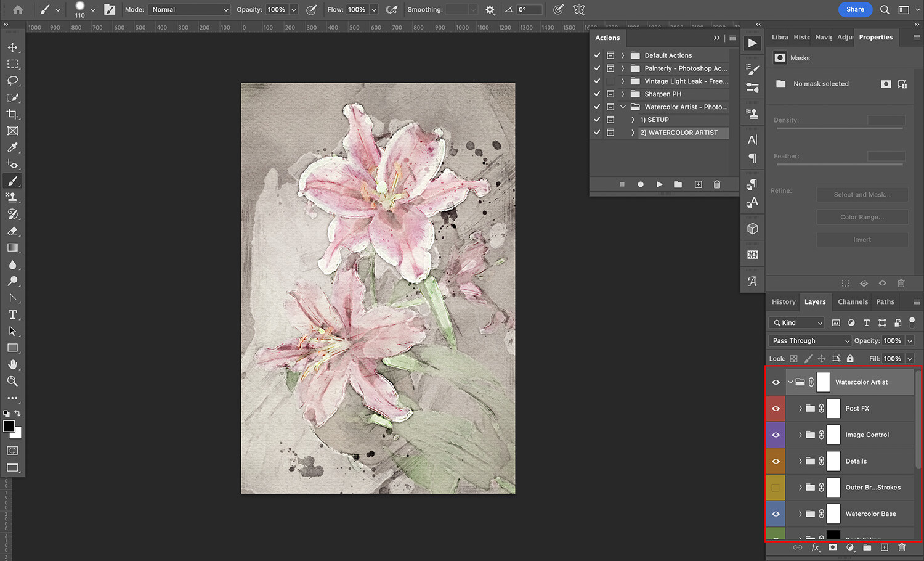Activate the Rectangular Marquee tool
The image size is (924, 561).
tap(12, 64)
